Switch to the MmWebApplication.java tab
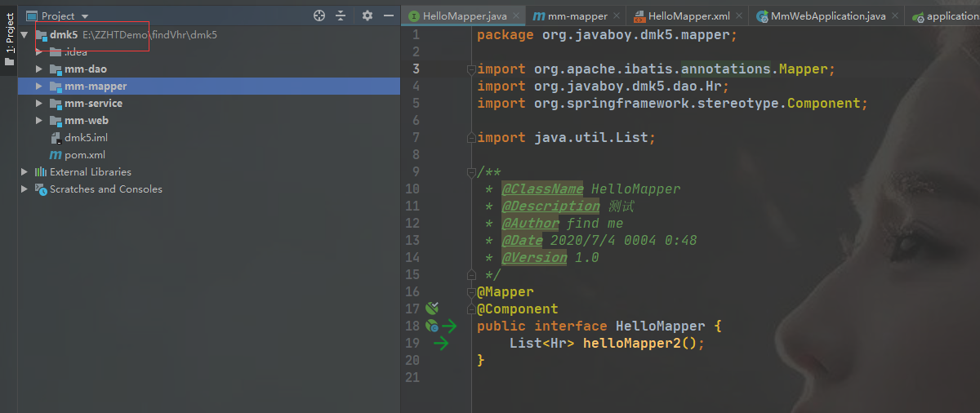Screen dimensions: 980x413 click(828, 16)
